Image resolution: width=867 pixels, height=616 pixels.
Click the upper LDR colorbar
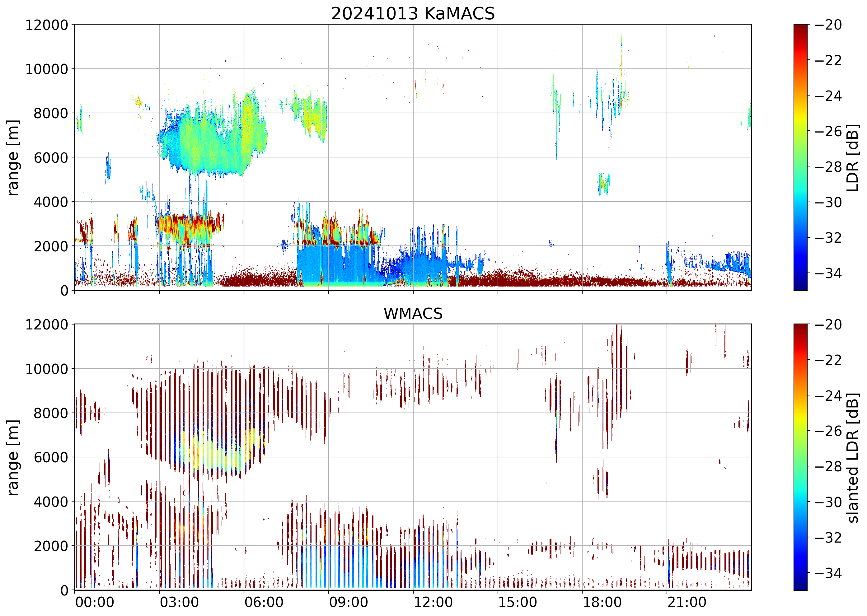pos(800,157)
